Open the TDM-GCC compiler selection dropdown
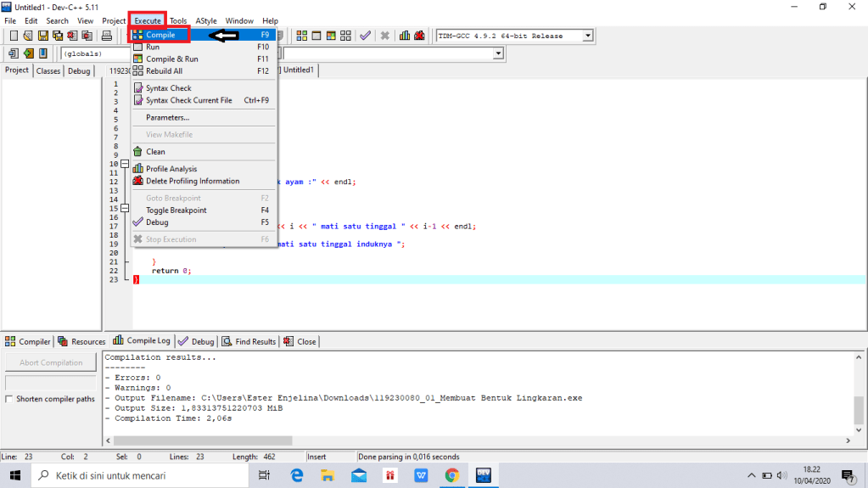The height and width of the screenshot is (488, 868). coord(588,36)
